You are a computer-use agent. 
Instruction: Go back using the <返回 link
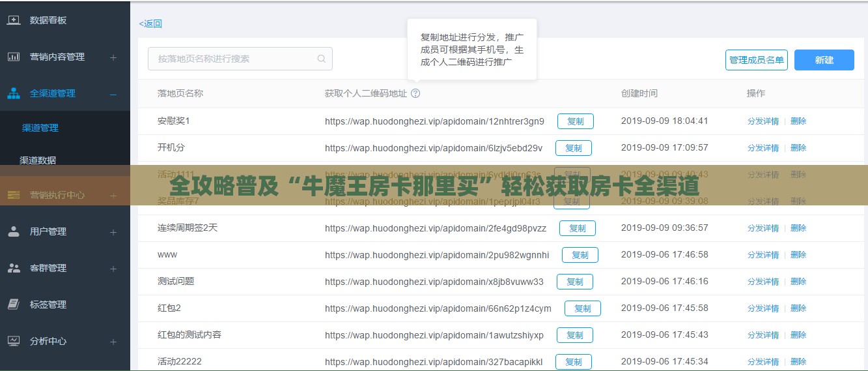150,23
